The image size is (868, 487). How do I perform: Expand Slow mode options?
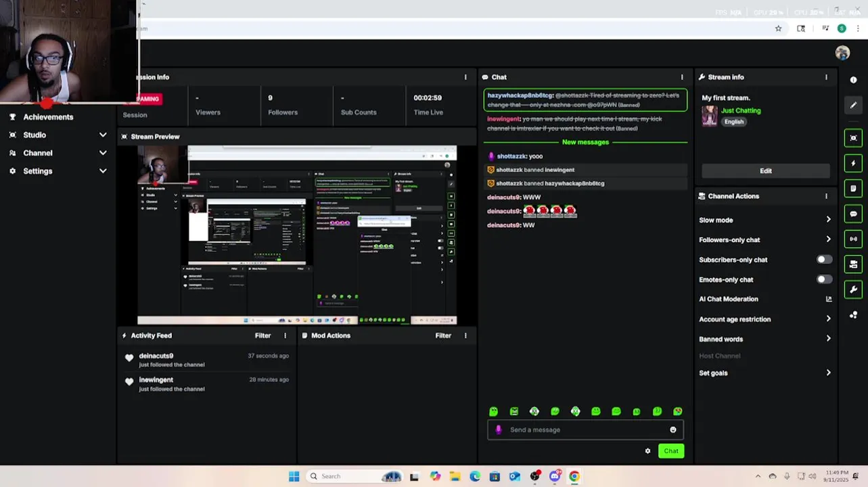[828, 220]
